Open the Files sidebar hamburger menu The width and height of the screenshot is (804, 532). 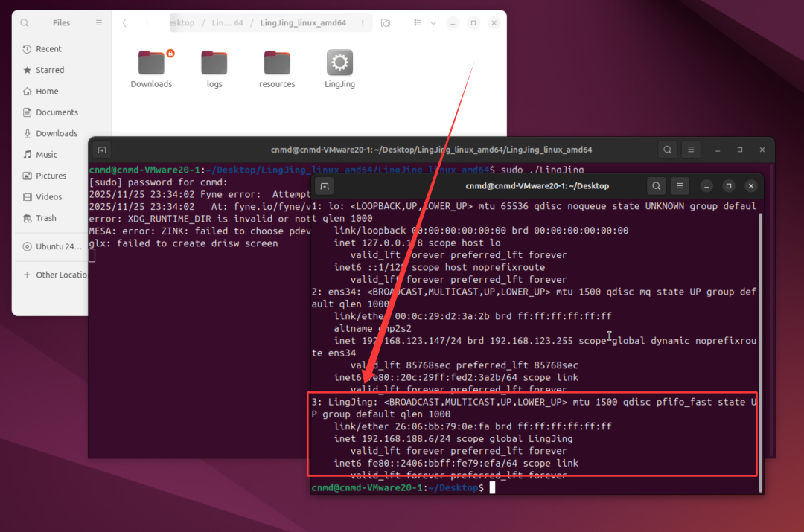pos(99,23)
